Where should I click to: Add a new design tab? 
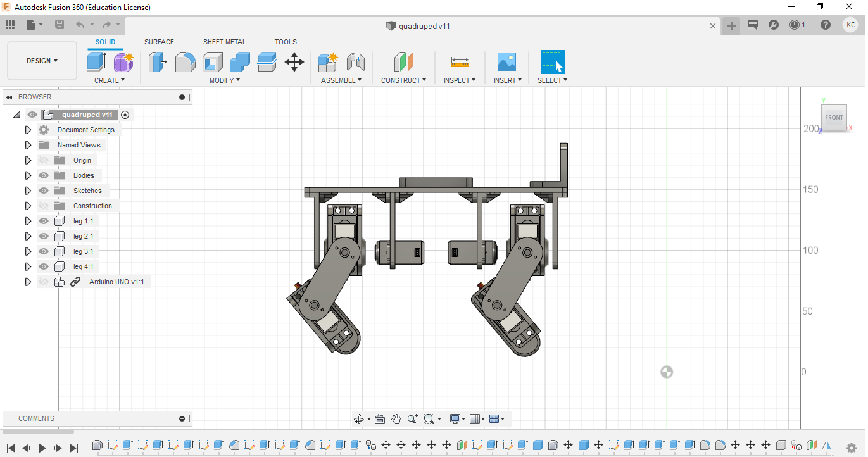click(731, 25)
